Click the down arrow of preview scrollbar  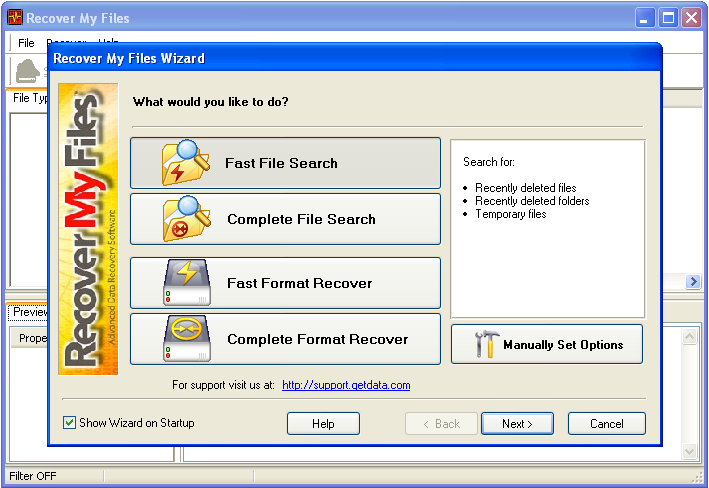tap(690, 451)
